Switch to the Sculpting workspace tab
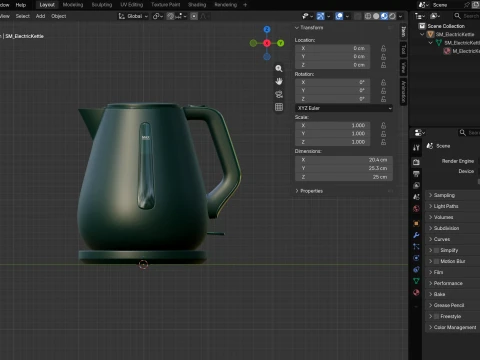 pos(102,5)
